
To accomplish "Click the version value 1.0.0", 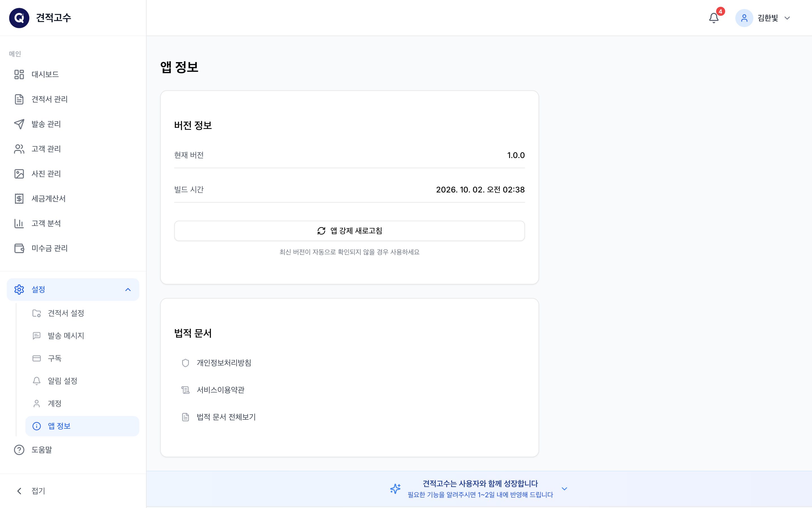I will pyautogui.click(x=516, y=155).
